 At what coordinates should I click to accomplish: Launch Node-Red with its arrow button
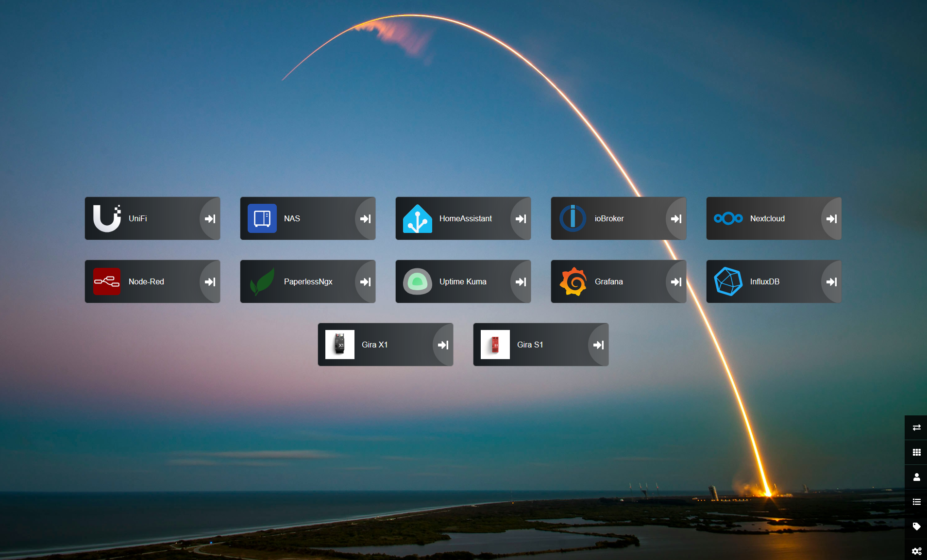coord(210,281)
